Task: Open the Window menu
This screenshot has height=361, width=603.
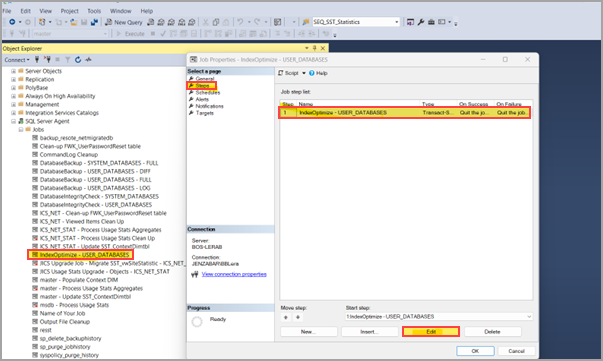Action: 121,11
